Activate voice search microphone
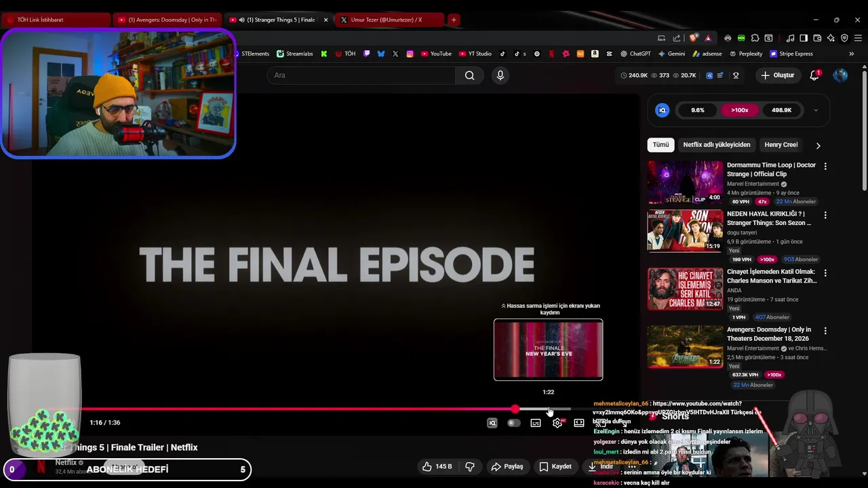Viewport: 868px width, 488px height. [500, 75]
